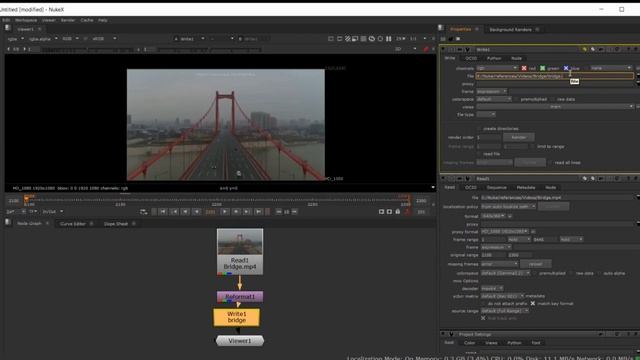The image size is (640, 360).
Task: Open the Write1 colorspace dropdown
Action: (494, 99)
